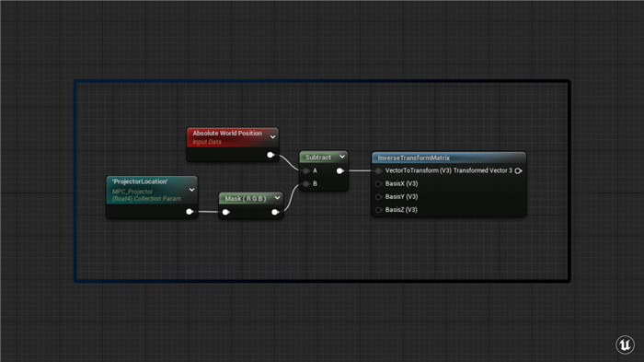Select the Absolute World Position node title
The height and width of the screenshot is (362, 644).
[x=227, y=134]
